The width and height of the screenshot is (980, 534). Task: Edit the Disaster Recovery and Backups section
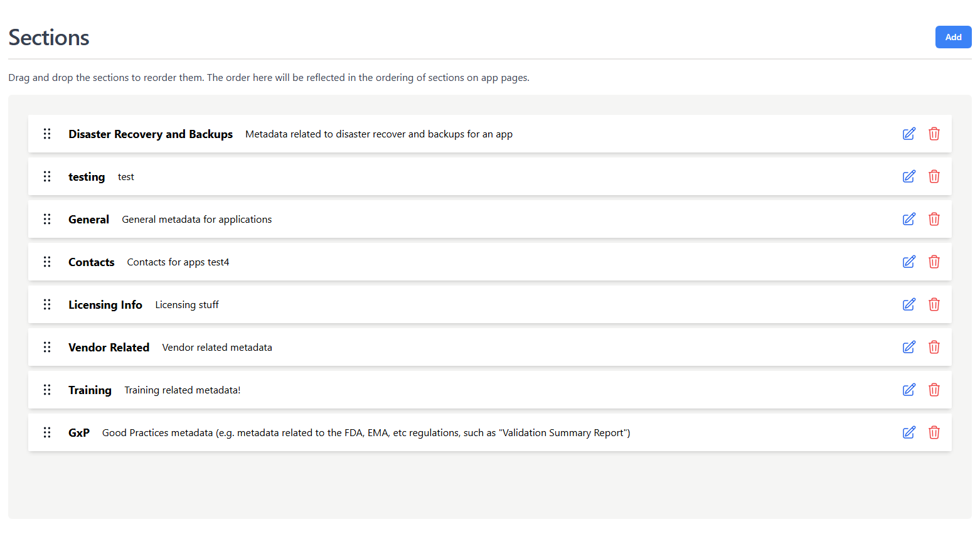[x=908, y=134]
